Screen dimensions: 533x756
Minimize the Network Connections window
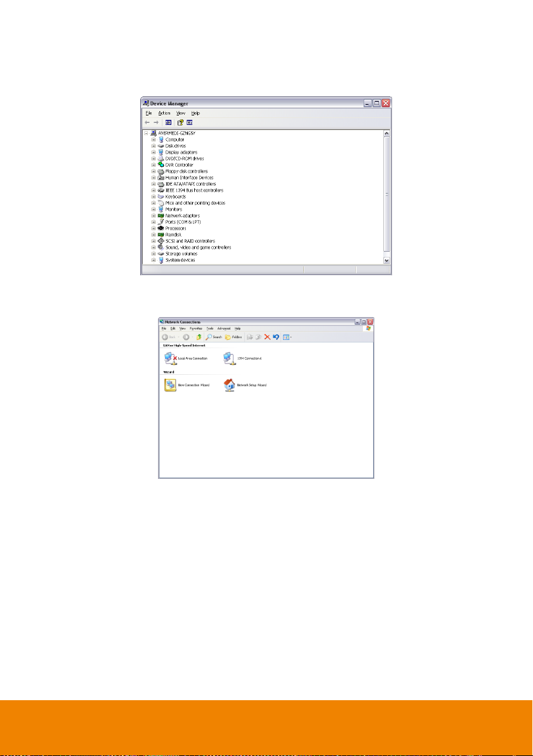[357, 322]
